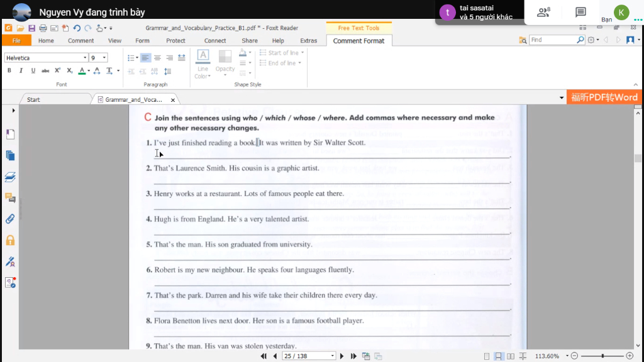Open the Opacity dropdown
644x362 pixels.
click(225, 63)
